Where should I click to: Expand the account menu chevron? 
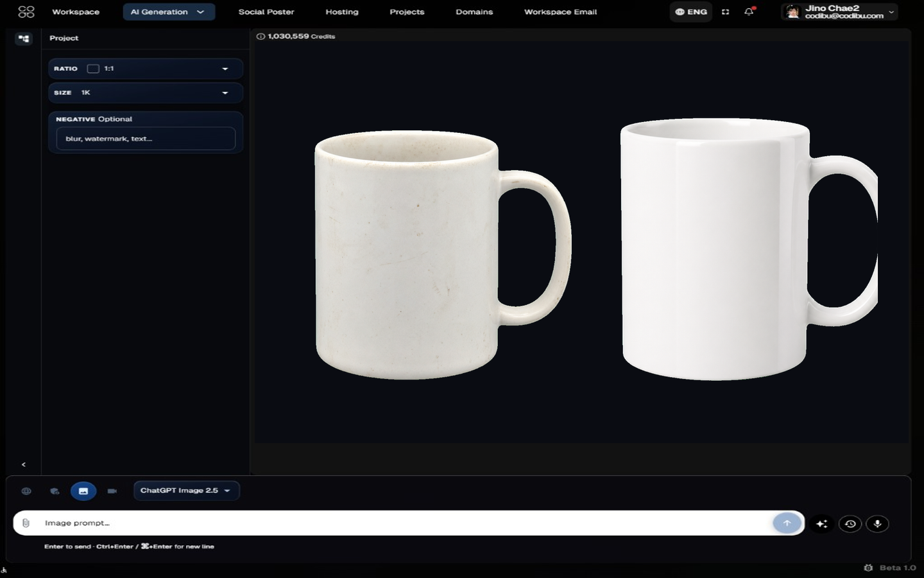tap(891, 12)
